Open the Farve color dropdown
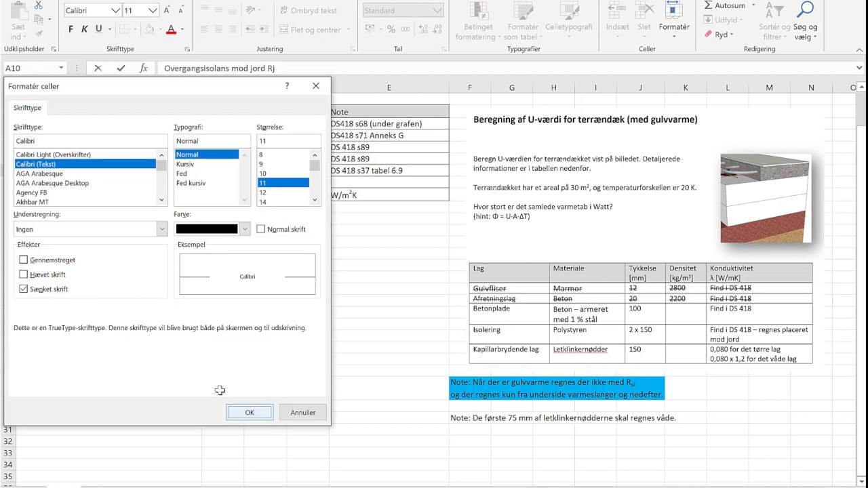The width and height of the screenshot is (868, 488). pyautogui.click(x=245, y=229)
